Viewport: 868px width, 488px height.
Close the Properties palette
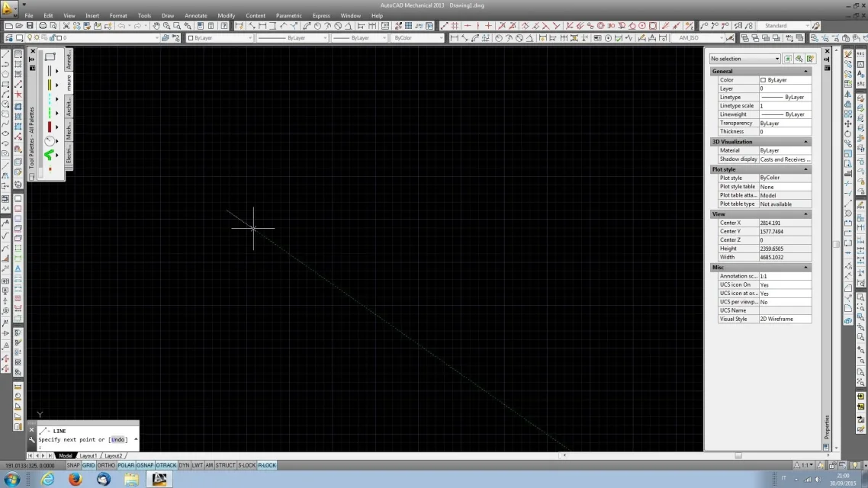827,51
